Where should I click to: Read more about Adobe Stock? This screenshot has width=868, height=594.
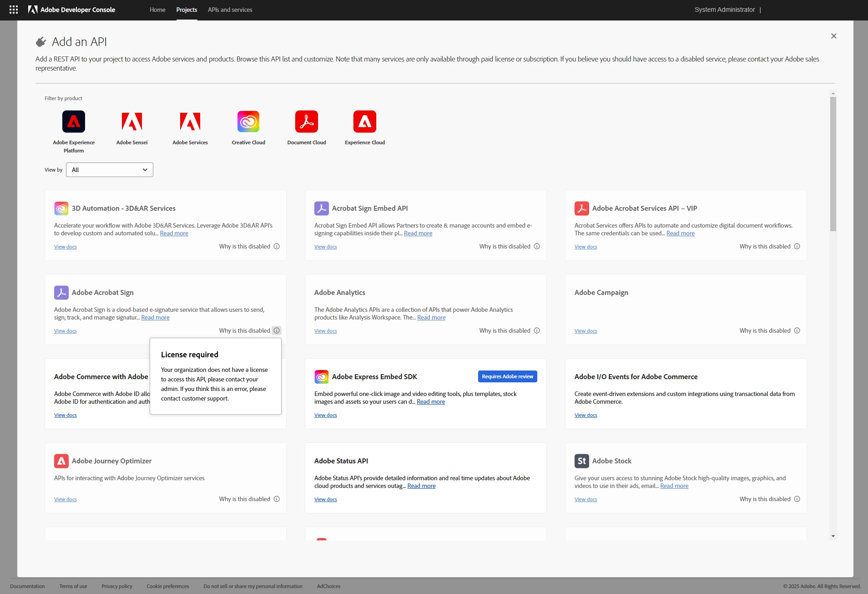coord(674,486)
